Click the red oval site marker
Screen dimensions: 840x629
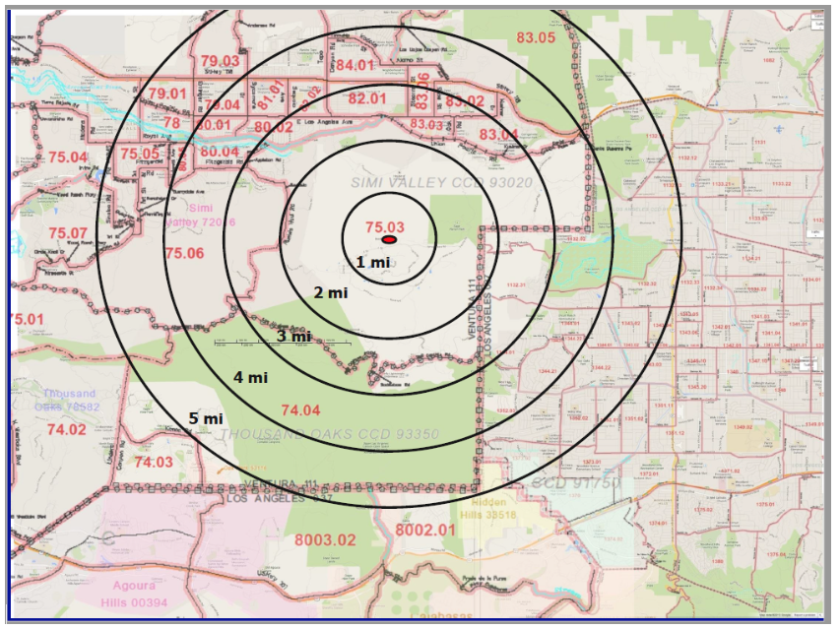coord(389,240)
